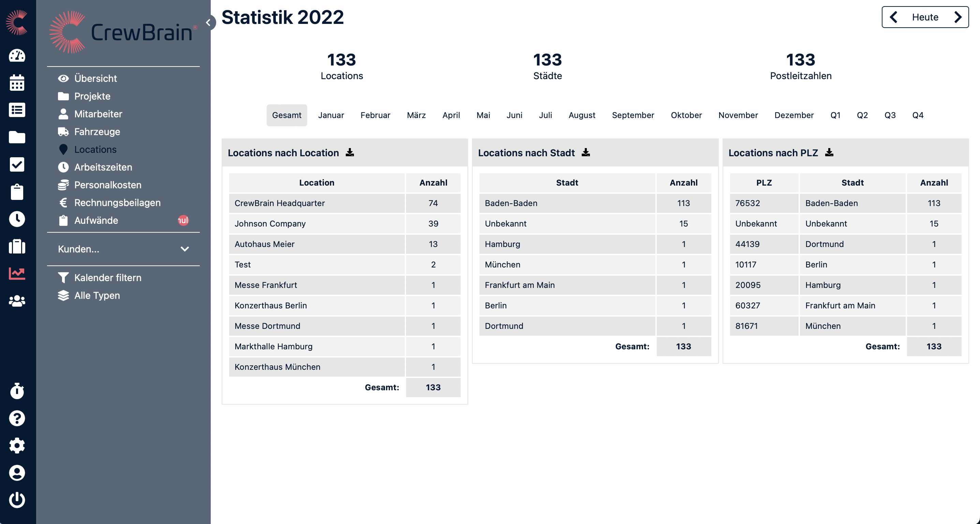Open the dashboard speedometer icon

17,56
